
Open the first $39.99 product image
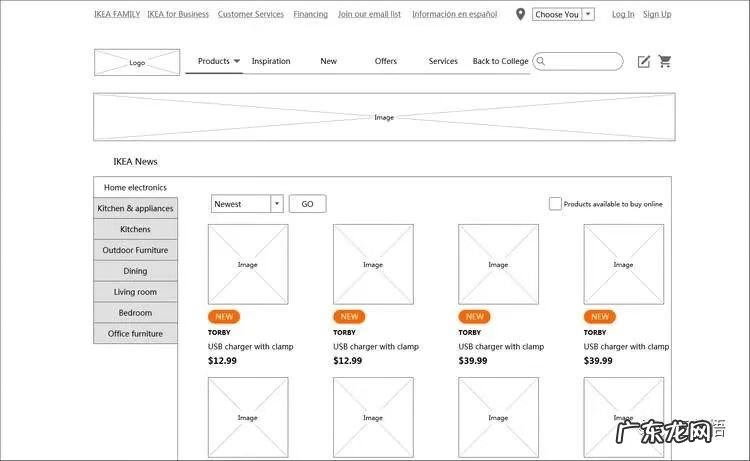[498, 264]
